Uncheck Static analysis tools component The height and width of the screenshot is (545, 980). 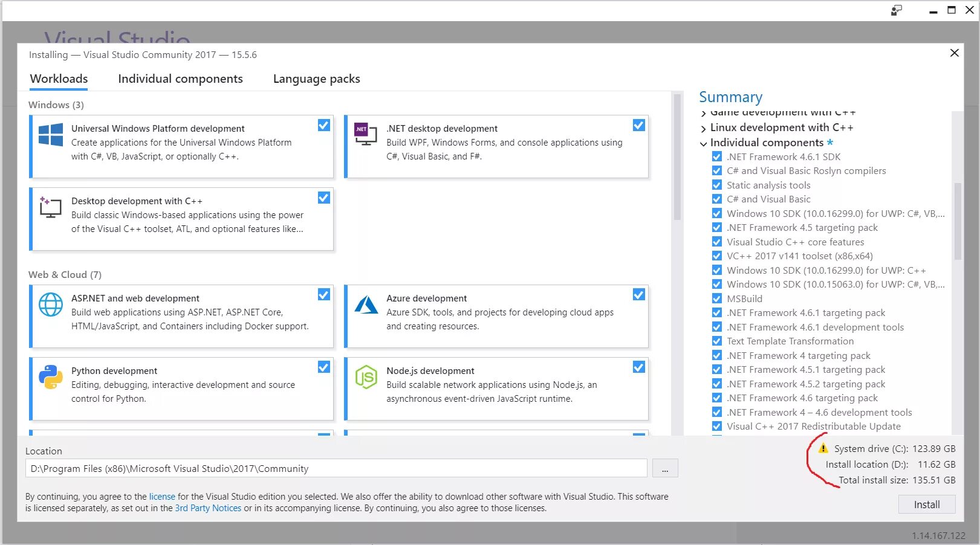click(x=717, y=185)
